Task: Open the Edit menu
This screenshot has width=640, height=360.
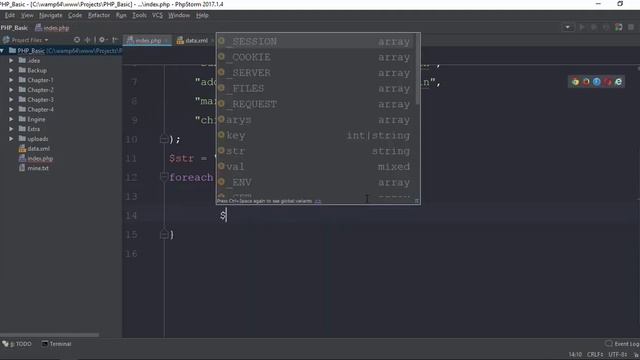Action: (10, 16)
